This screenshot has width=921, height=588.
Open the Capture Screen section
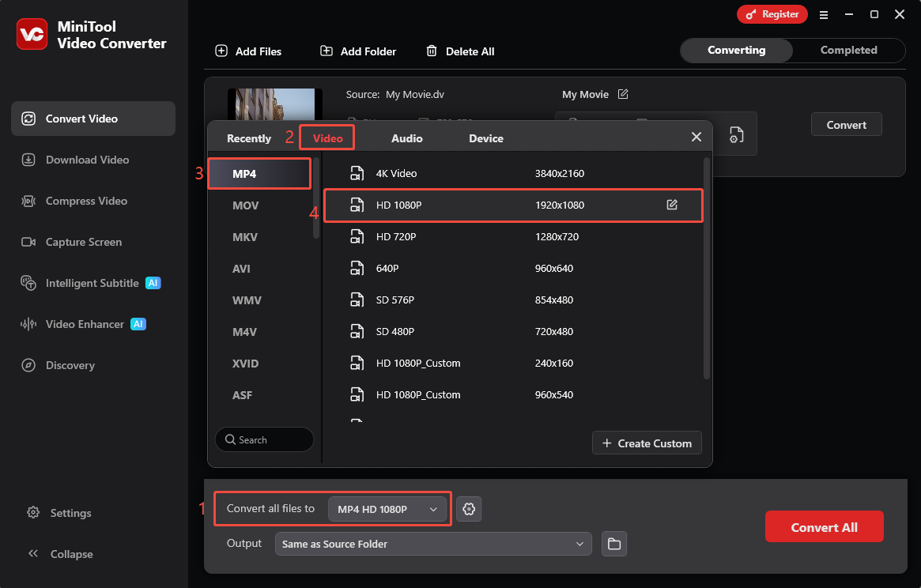click(92, 242)
